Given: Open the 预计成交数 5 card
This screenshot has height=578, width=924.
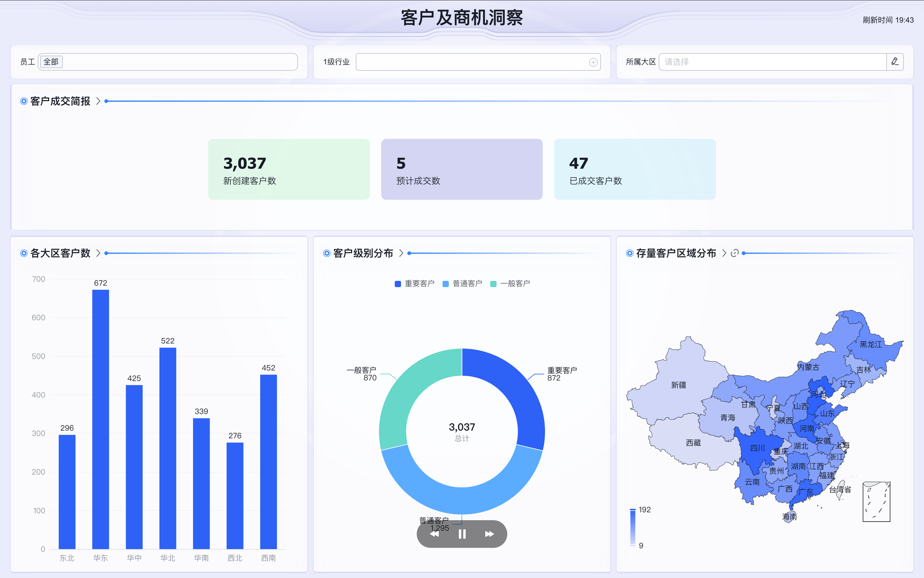Looking at the screenshot, I should click(x=462, y=169).
